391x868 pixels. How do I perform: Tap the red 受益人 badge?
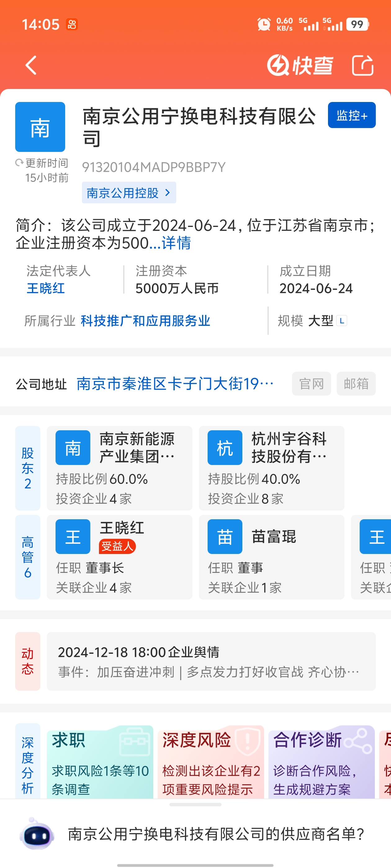117,546
